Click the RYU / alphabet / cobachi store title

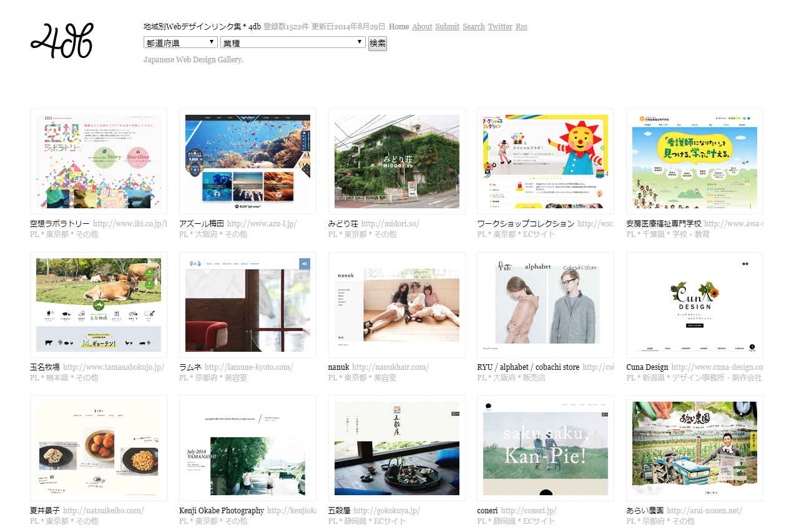tap(528, 367)
